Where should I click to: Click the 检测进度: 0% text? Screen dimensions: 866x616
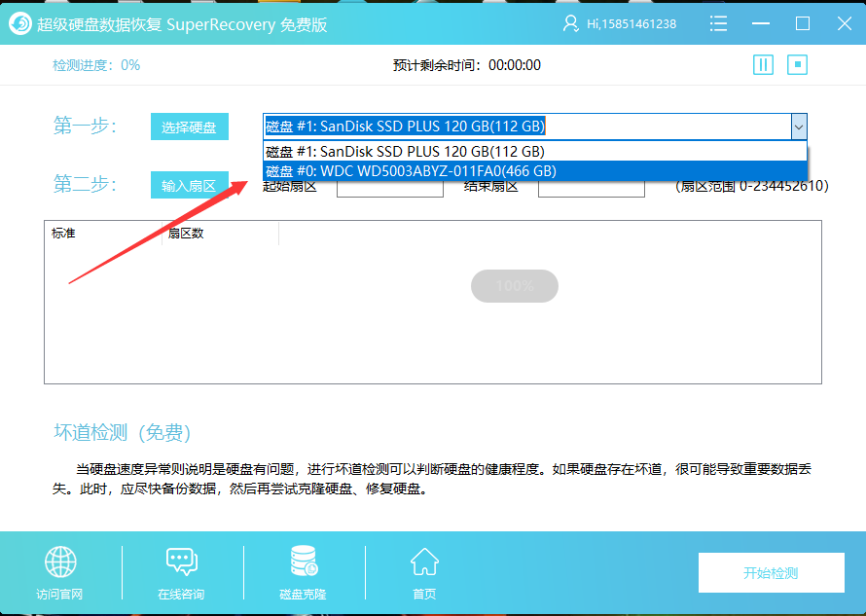pos(96,65)
